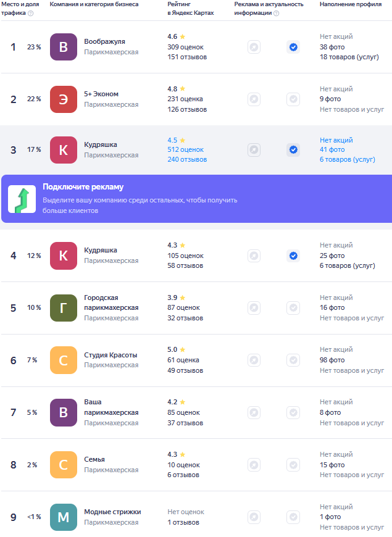
Task: Click Модные стрижки teal 'М' avatar
Action: pos(64,517)
